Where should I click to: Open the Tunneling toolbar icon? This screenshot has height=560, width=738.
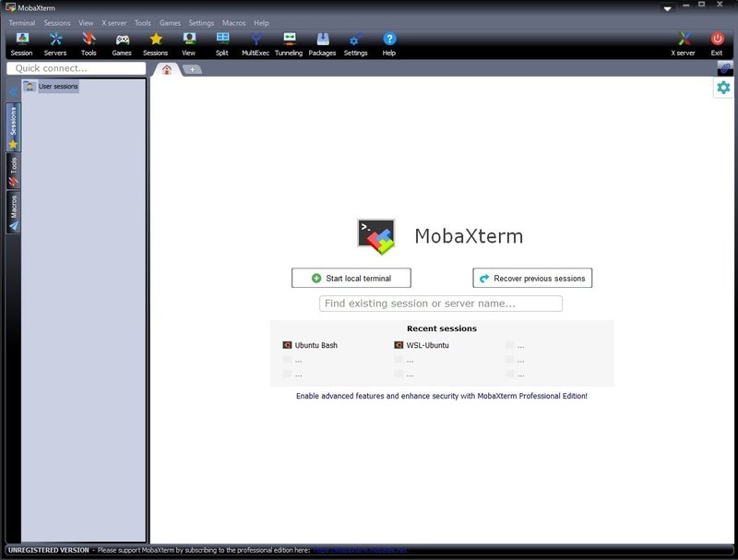(289, 44)
